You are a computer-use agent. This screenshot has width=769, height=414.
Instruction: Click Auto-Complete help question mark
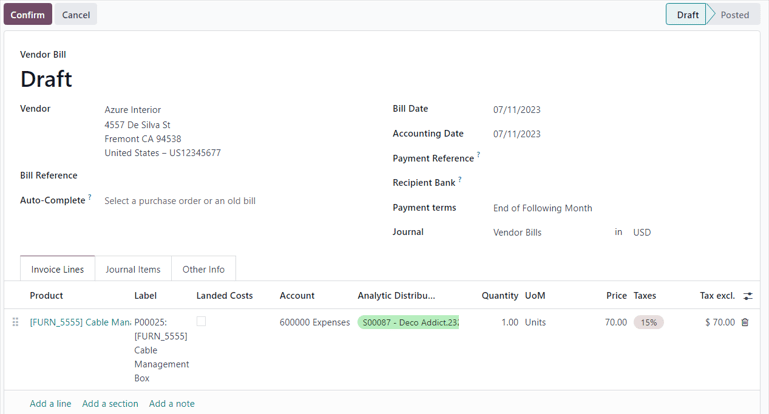90,198
